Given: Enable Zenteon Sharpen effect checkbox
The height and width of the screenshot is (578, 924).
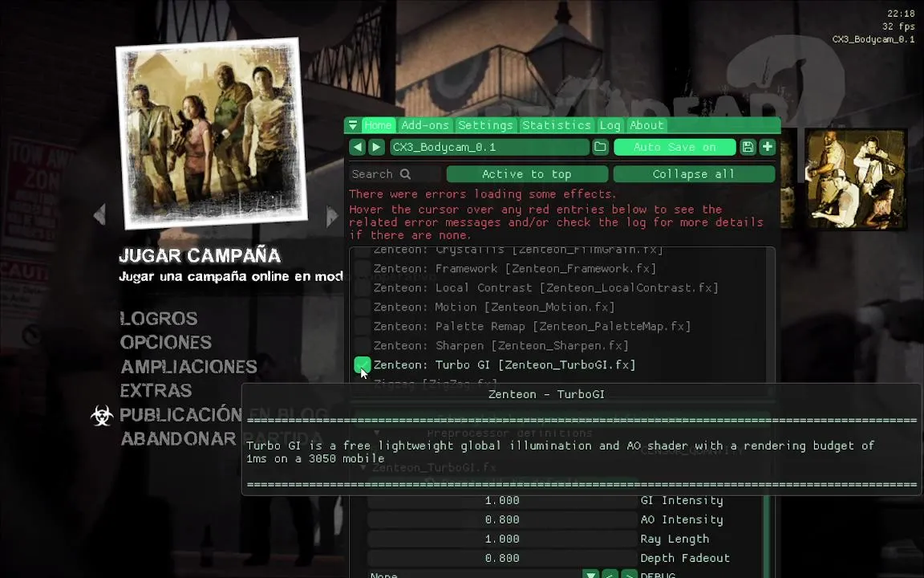Looking at the screenshot, I should [363, 346].
